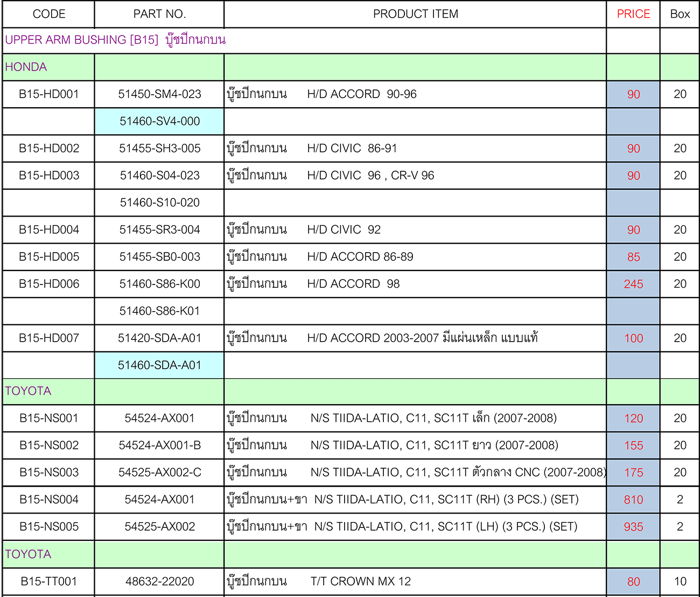Click the CODE column header
The width and height of the screenshot is (700, 597).
49,14
